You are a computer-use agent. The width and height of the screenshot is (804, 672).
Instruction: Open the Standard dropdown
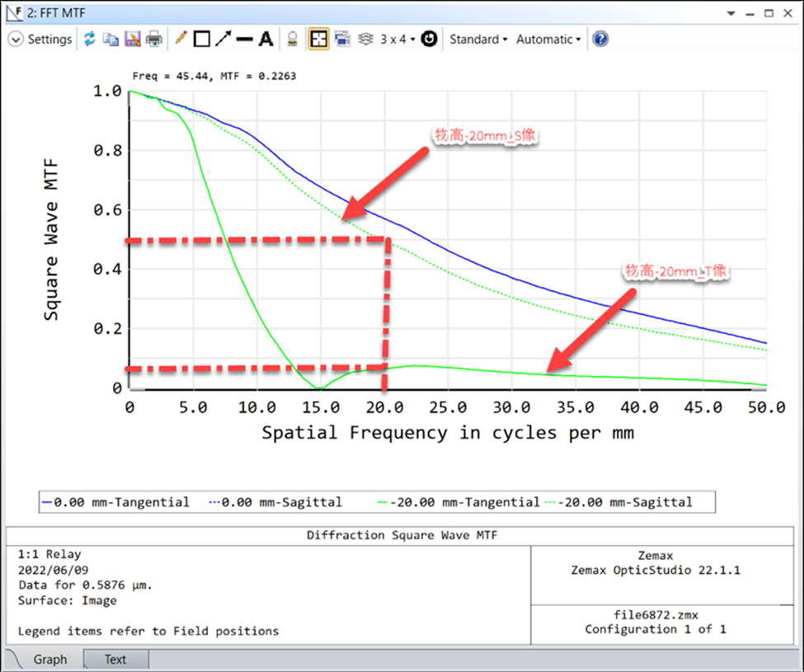click(478, 39)
